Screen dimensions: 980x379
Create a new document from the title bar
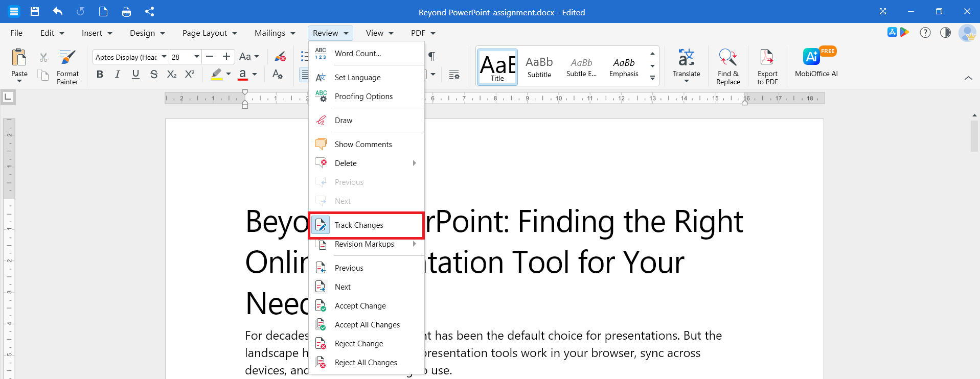tap(103, 12)
